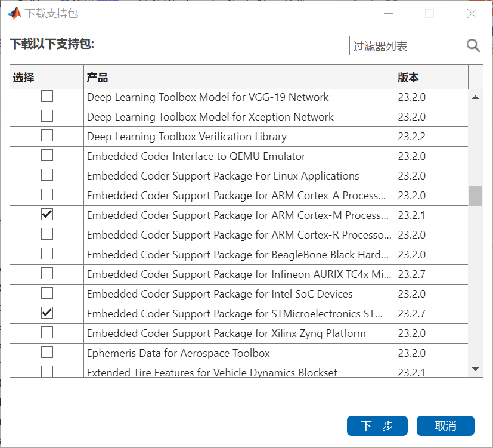Enable the Xilinx Zynq Platform package checkbox

[47, 332]
